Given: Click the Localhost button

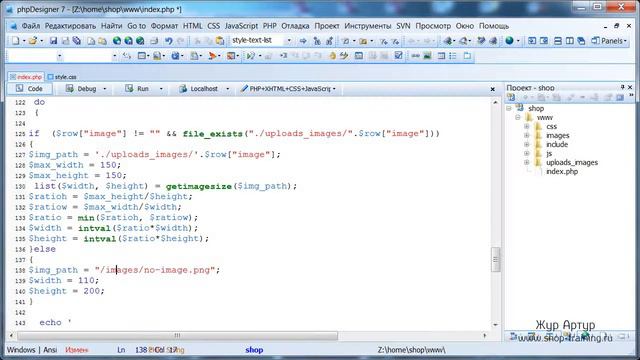Looking at the screenshot, I should click(x=198, y=89).
